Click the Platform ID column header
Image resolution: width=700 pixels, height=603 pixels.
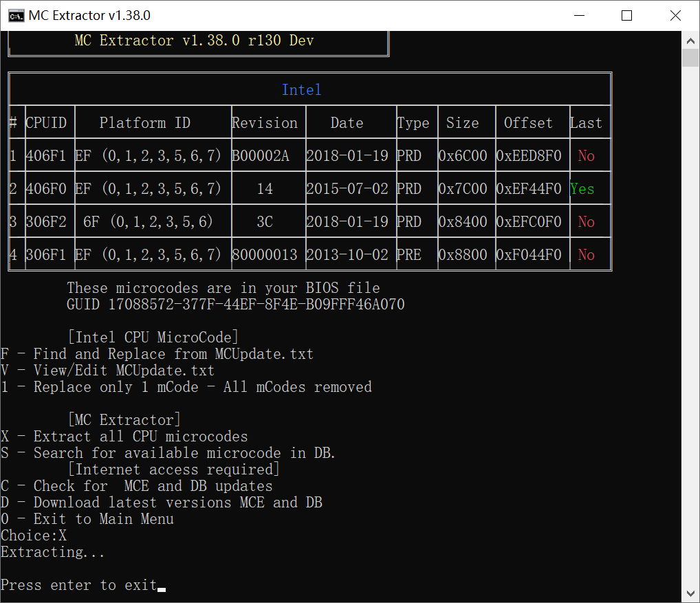(x=144, y=123)
